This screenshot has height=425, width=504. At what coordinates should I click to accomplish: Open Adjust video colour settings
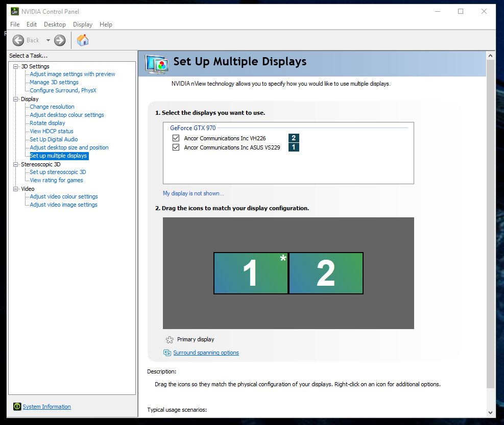64,196
